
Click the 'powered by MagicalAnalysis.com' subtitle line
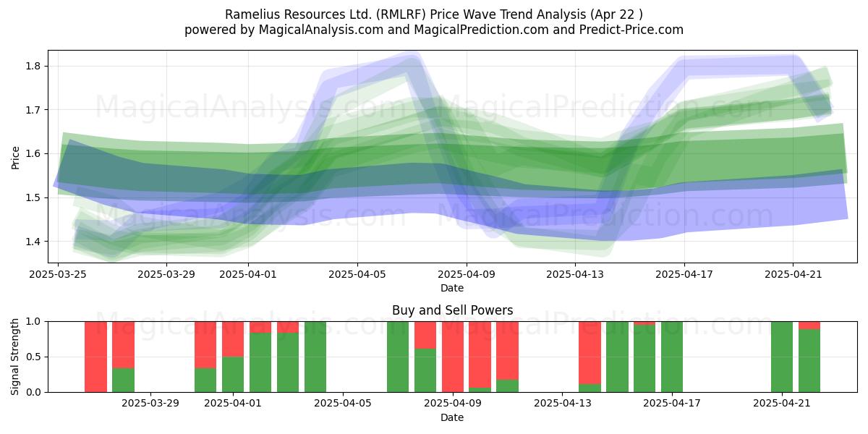[x=434, y=30]
